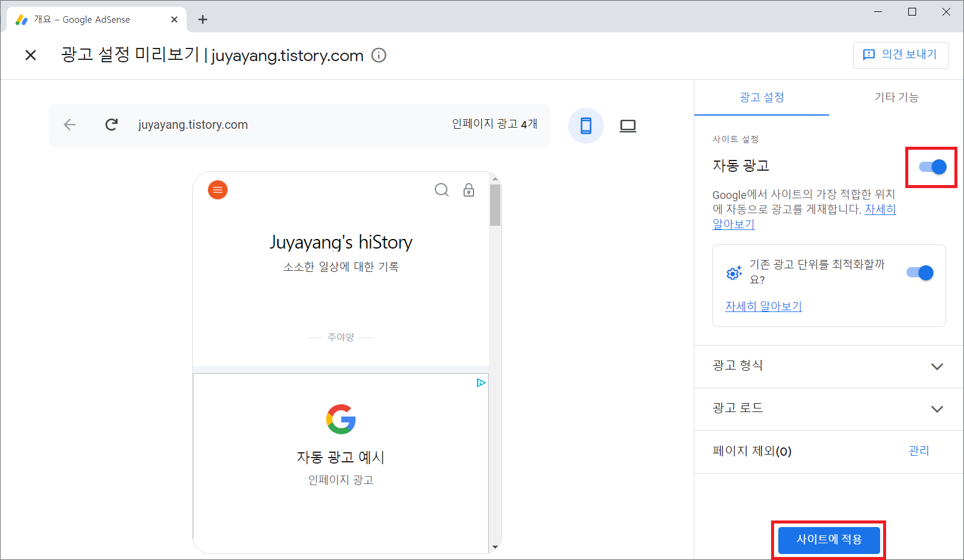Expand the 광고 형식 section

[x=829, y=367]
